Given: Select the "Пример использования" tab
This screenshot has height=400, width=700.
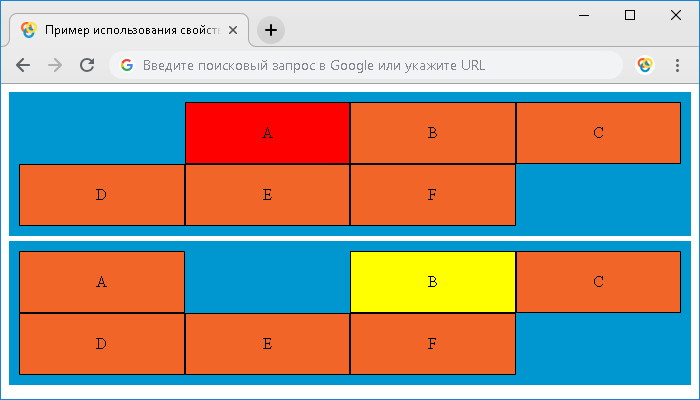Looking at the screenshot, I should [x=130, y=30].
